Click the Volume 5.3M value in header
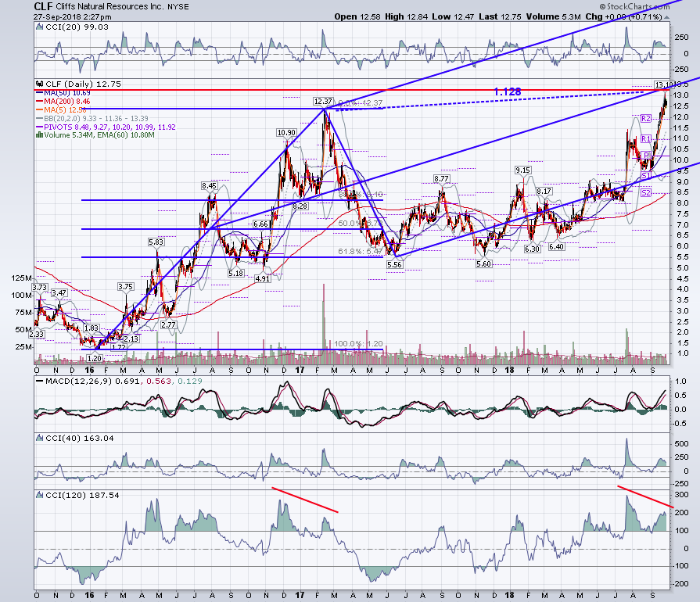Screen dimensions: 700x602 (553, 17)
